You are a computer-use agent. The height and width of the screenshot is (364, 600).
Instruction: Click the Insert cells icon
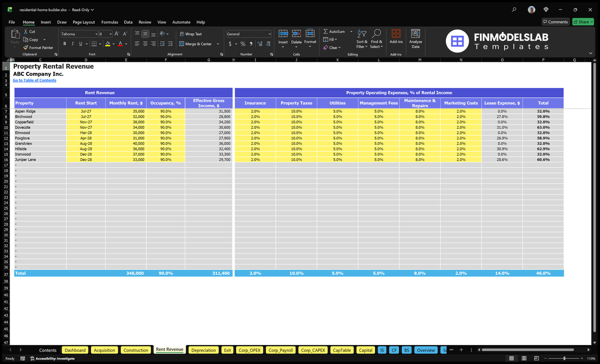[x=283, y=33]
